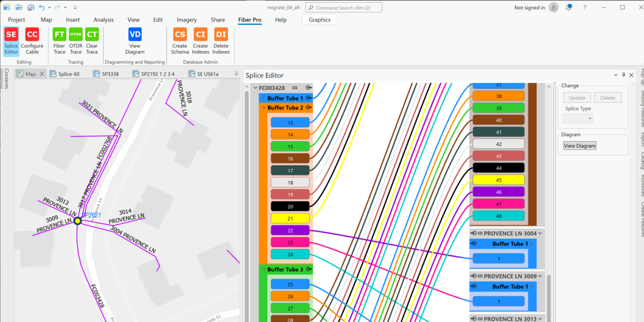Select blue fiber 13 in Buffer Tube 2

[x=290, y=122]
